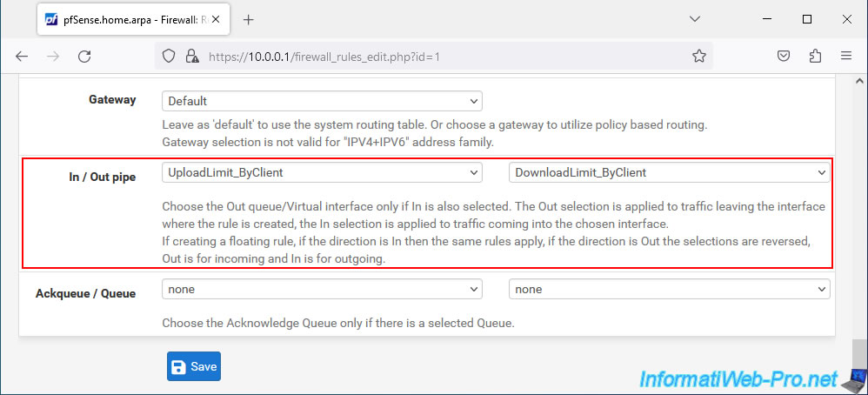Open the Ackqueue none dropdown
The image size is (868, 395).
(322, 289)
